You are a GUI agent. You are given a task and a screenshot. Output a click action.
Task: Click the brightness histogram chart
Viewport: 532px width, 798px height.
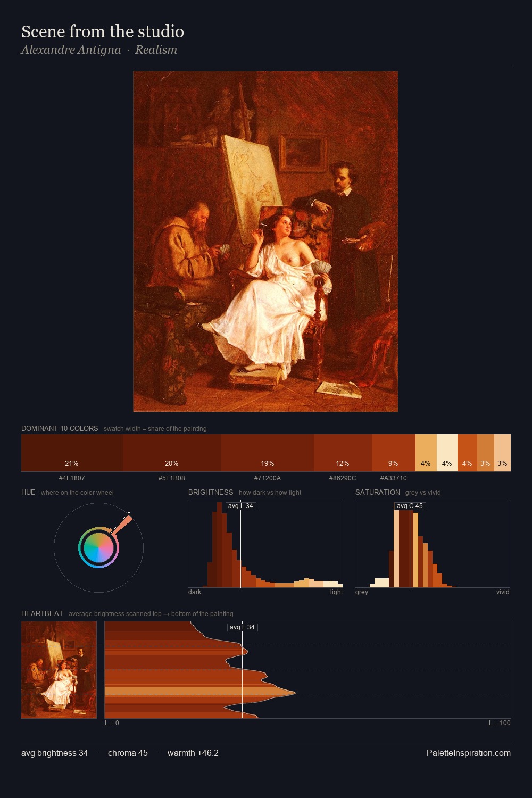click(x=265, y=544)
